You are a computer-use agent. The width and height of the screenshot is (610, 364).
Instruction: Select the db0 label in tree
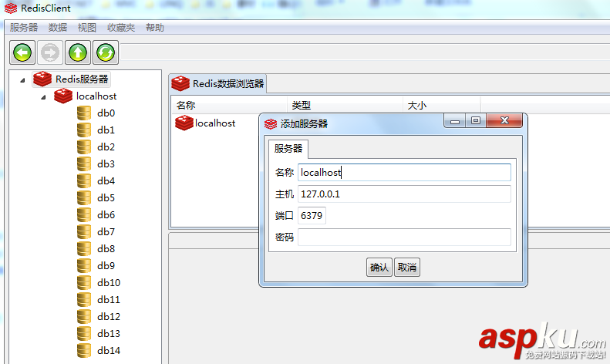point(106,113)
